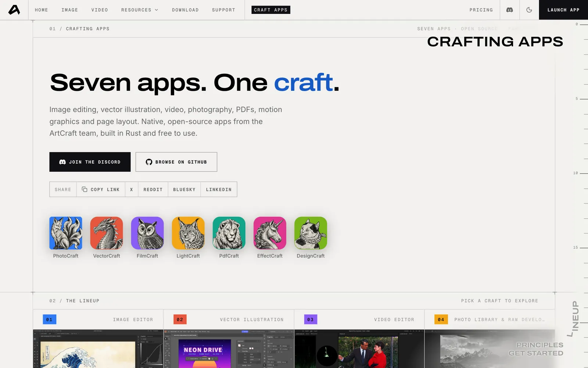Screen dimensions: 588x368
Task: Open the Pricing link
Action: 481,10
